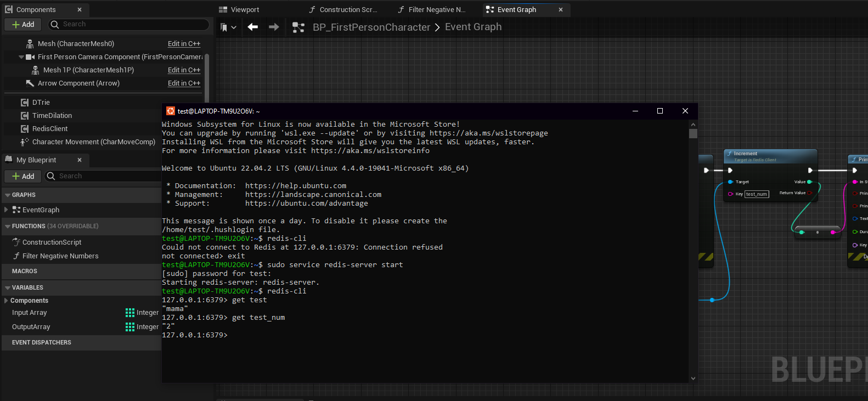The image size is (868, 401).
Task: Select Mesh (CharacterMesh0) component
Action: (x=76, y=44)
